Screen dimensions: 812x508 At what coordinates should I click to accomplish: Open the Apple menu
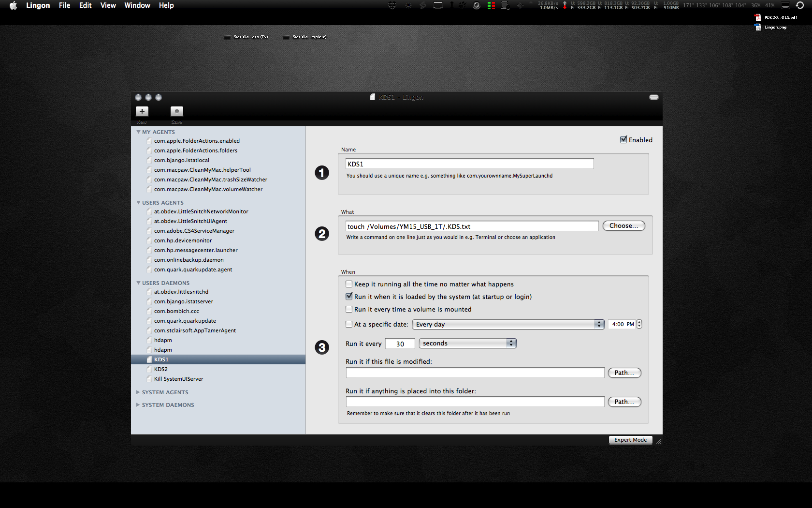tap(14, 5)
